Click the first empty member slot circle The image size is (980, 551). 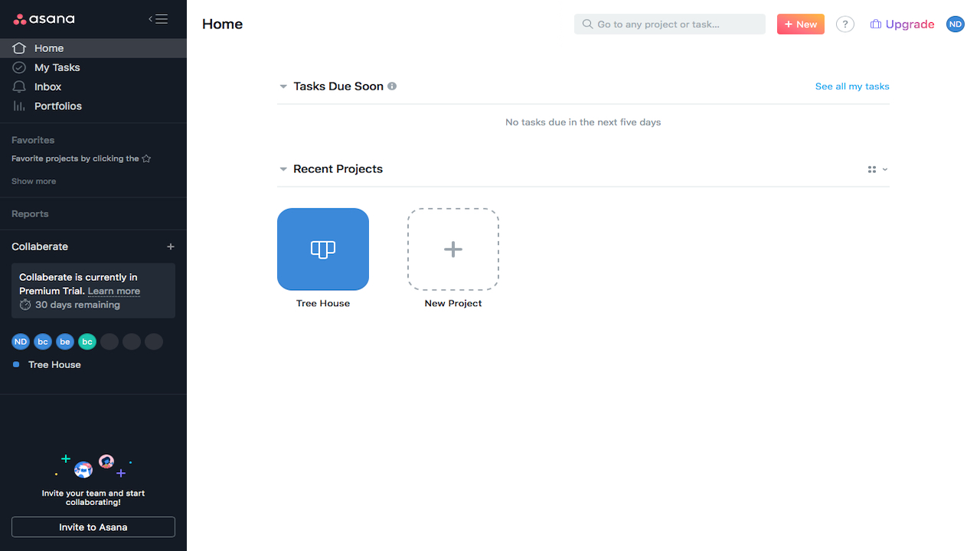coord(109,341)
